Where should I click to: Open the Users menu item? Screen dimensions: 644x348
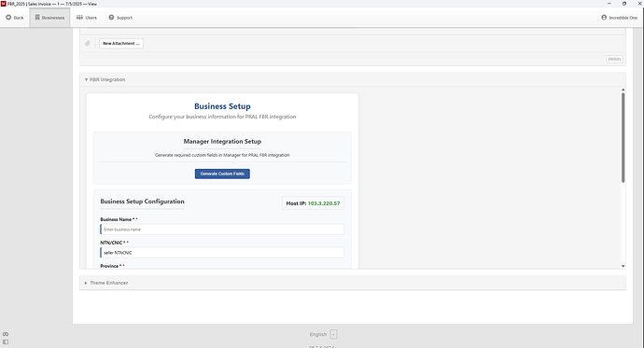[x=87, y=18]
